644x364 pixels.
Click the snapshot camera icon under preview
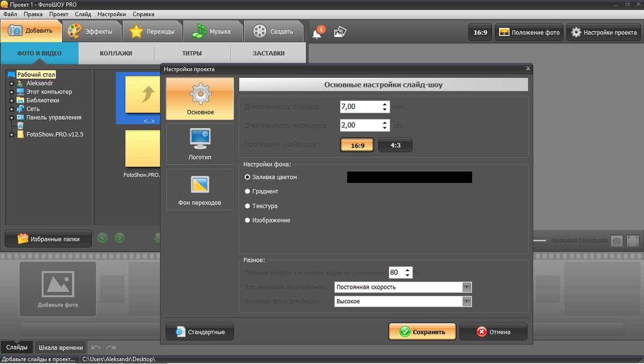click(617, 241)
